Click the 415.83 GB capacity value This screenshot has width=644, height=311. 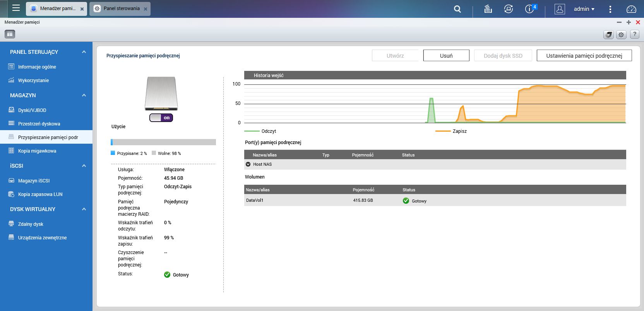point(363,200)
